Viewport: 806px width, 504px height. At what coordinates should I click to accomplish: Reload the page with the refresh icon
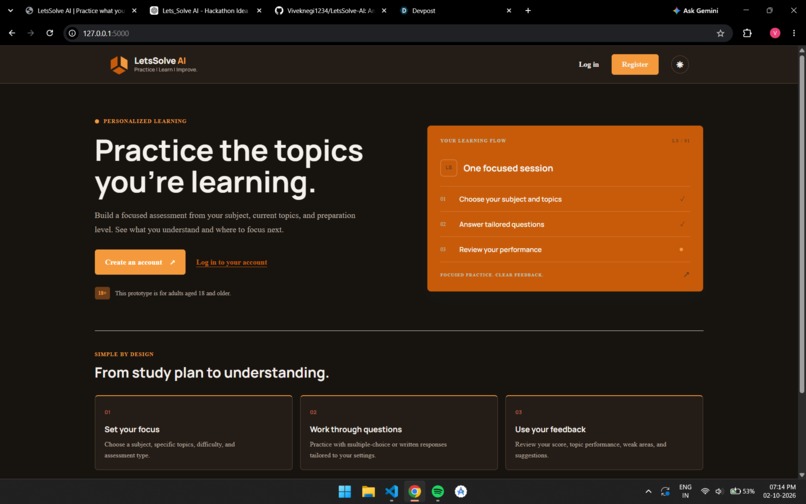point(49,33)
